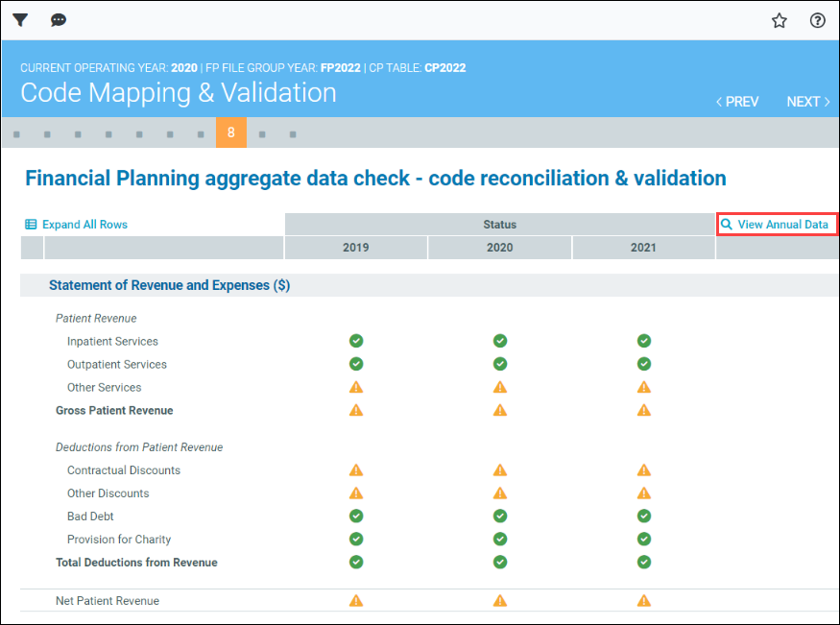Go to NEXT step
The width and height of the screenshot is (840, 625).
(808, 102)
